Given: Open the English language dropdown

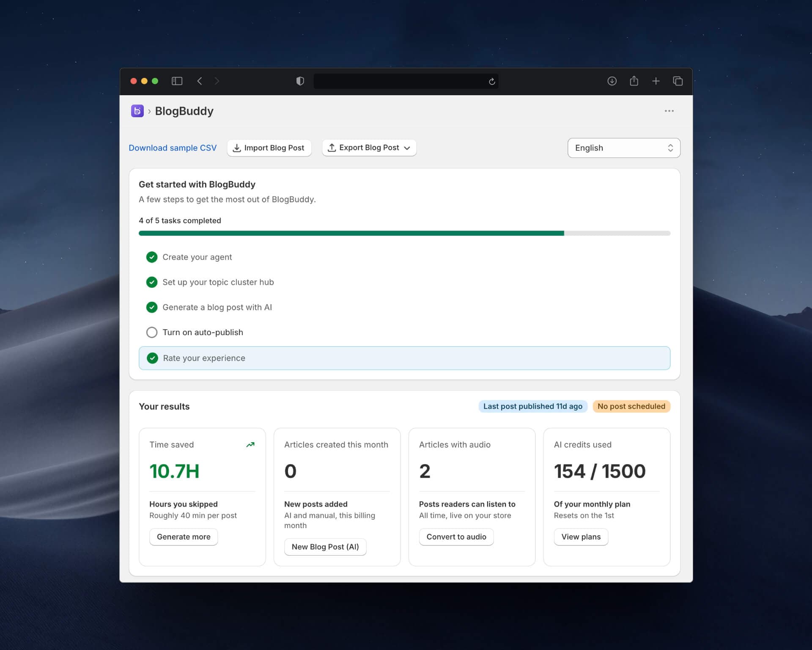Looking at the screenshot, I should (x=624, y=148).
